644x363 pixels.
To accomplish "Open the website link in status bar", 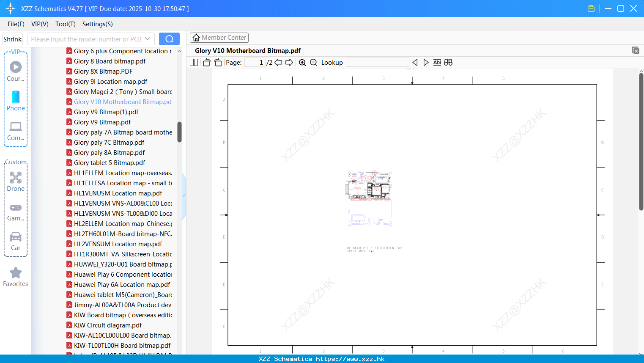I will point(350,359).
